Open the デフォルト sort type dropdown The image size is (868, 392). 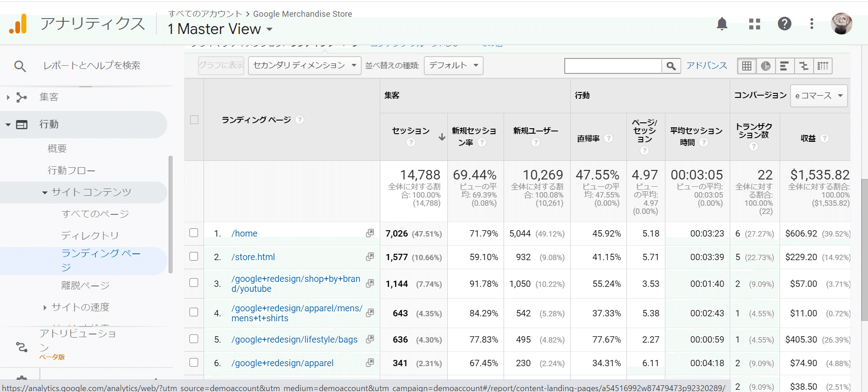click(454, 66)
